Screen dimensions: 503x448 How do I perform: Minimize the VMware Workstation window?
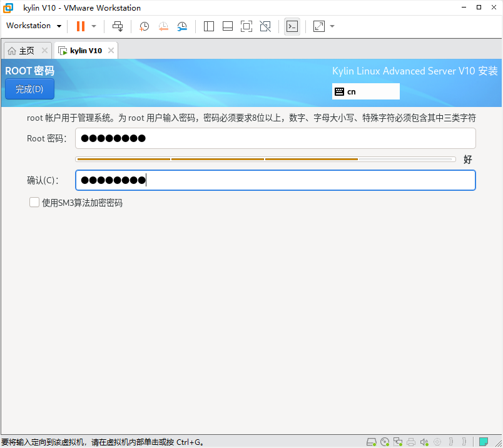click(x=464, y=8)
